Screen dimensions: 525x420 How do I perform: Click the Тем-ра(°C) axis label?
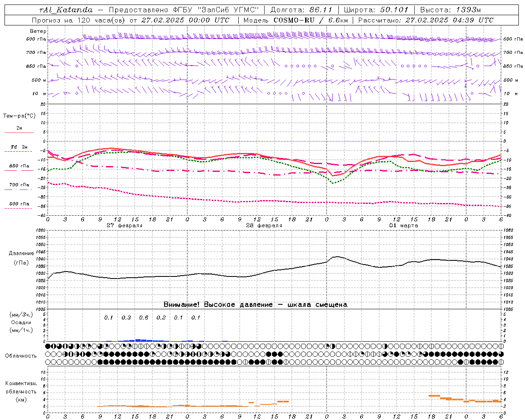click(x=19, y=116)
